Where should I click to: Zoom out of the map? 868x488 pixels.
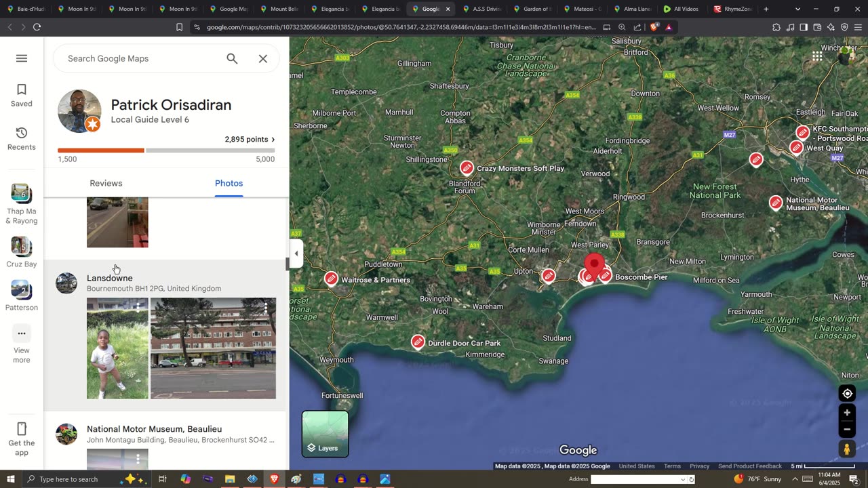click(847, 429)
